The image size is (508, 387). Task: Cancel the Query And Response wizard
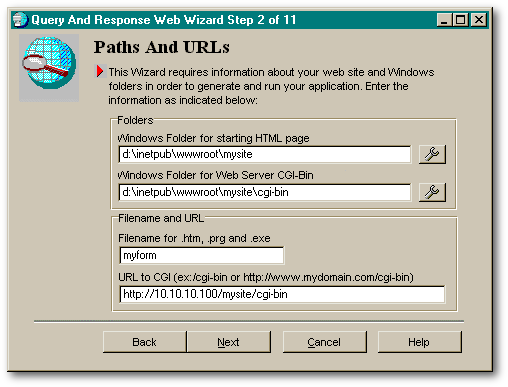coord(324,342)
